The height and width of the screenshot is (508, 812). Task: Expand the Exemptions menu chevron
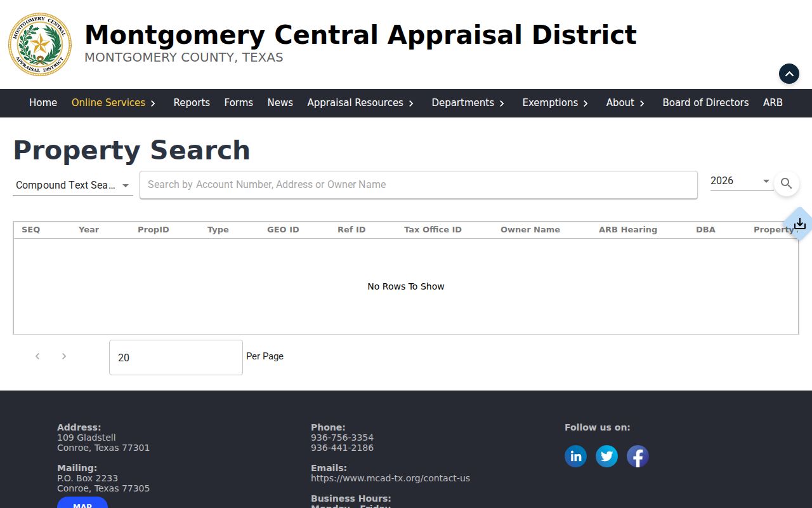click(x=586, y=103)
